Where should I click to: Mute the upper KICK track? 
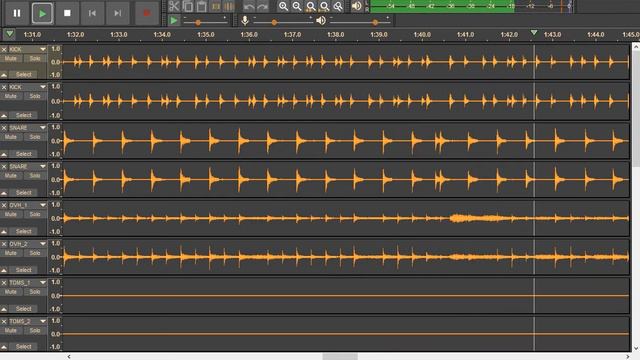tap(11, 58)
